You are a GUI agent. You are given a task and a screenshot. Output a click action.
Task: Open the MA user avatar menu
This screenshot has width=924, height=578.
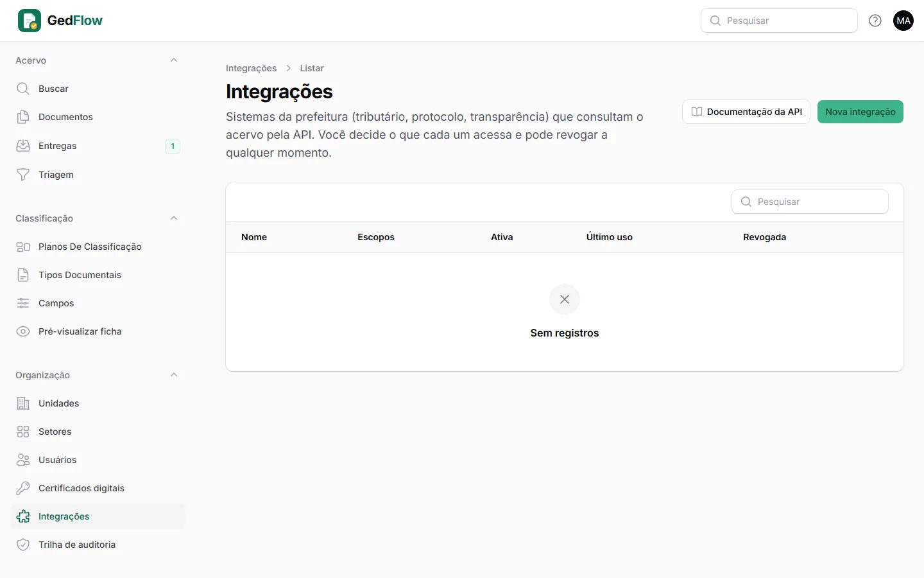(x=903, y=21)
